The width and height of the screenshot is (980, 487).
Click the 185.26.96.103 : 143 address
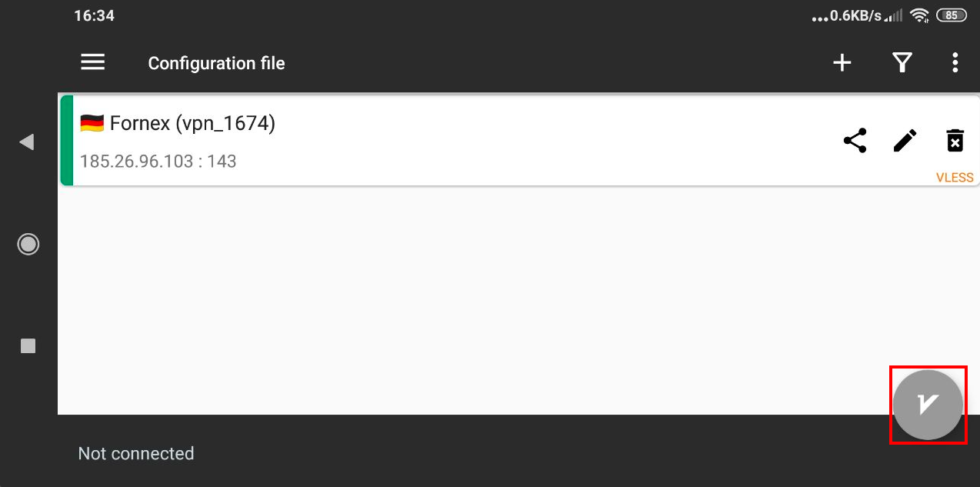158,162
